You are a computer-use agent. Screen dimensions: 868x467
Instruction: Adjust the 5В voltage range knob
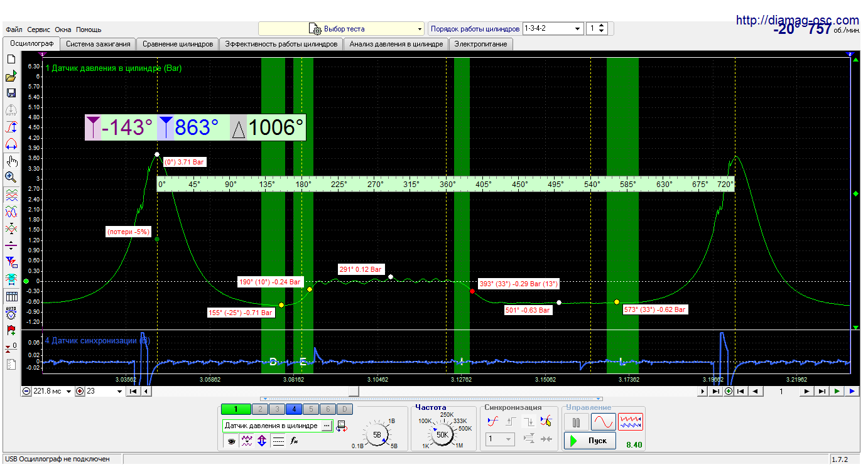[377, 434]
